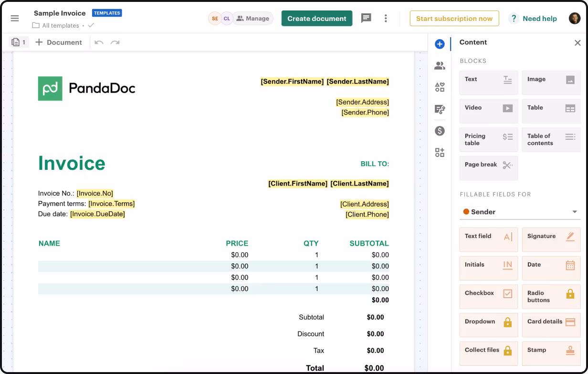The image size is (588, 374).
Task: Open the All templates breadcrumb
Action: tap(61, 26)
